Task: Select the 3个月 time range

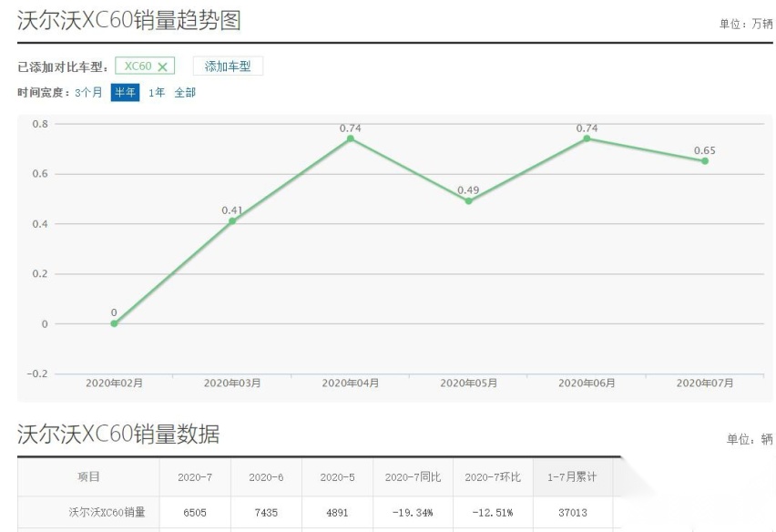Action: [x=88, y=93]
